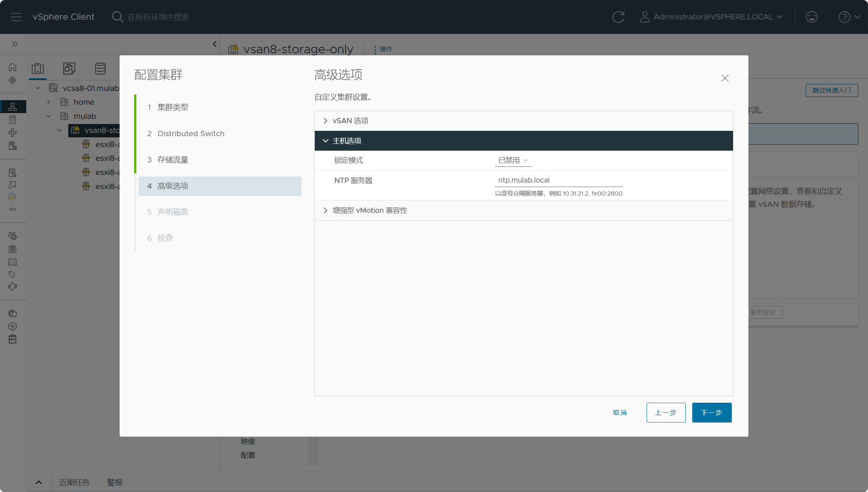This screenshot has height=492, width=868.
Task: Open Auto Deploy arrow sidebar icon
Action: [13, 185]
